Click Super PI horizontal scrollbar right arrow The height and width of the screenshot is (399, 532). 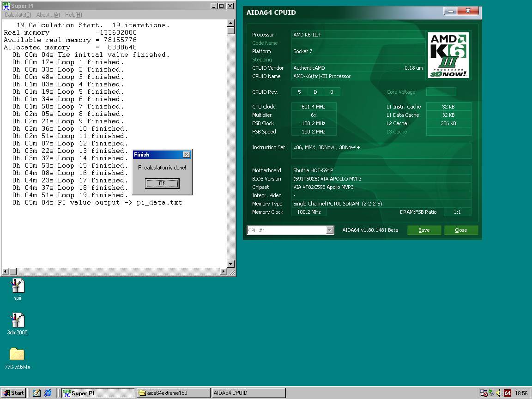[x=223, y=272]
